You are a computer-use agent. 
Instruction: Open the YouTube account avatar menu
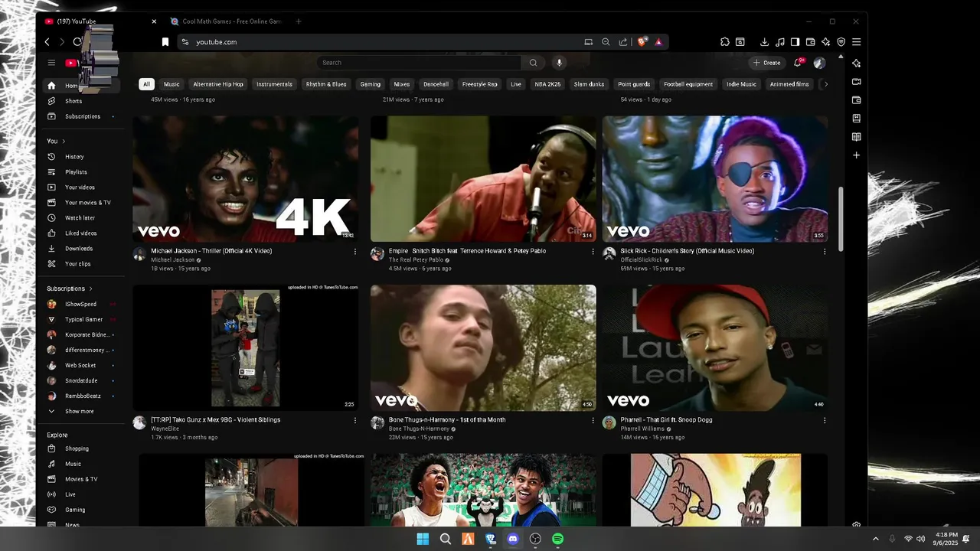[819, 63]
